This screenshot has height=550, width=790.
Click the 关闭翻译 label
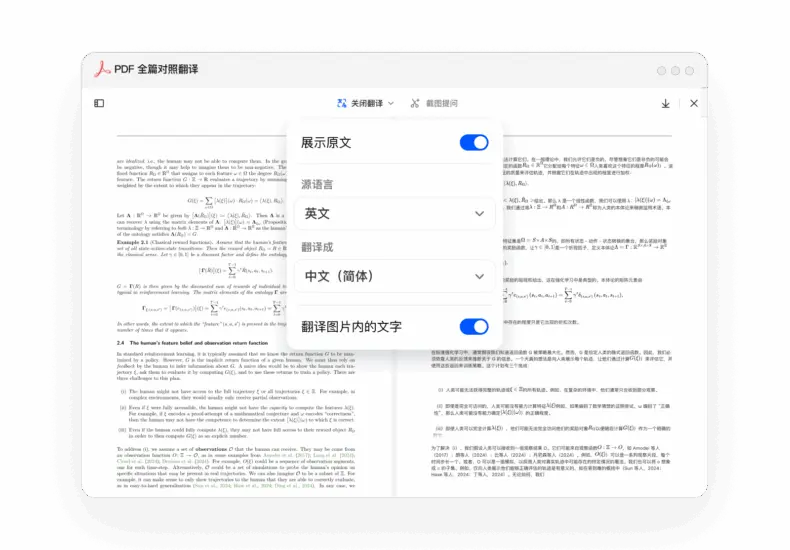click(x=367, y=103)
